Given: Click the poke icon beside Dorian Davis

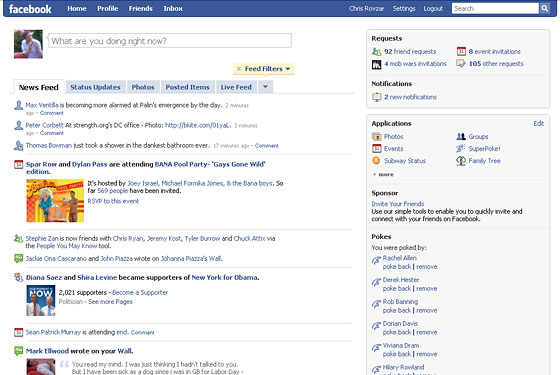Looking at the screenshot, I should pyautogui.click(x=376, y=326).
